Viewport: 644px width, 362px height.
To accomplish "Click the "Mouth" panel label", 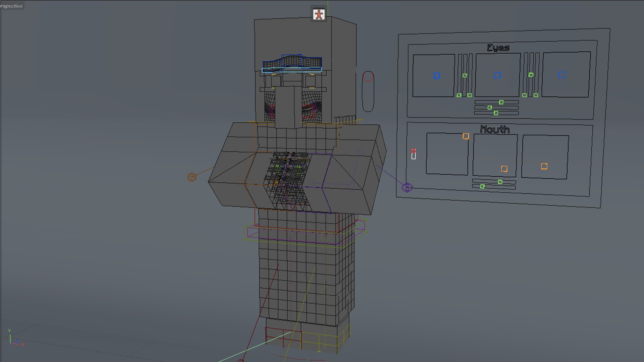I will pos(495,129).
